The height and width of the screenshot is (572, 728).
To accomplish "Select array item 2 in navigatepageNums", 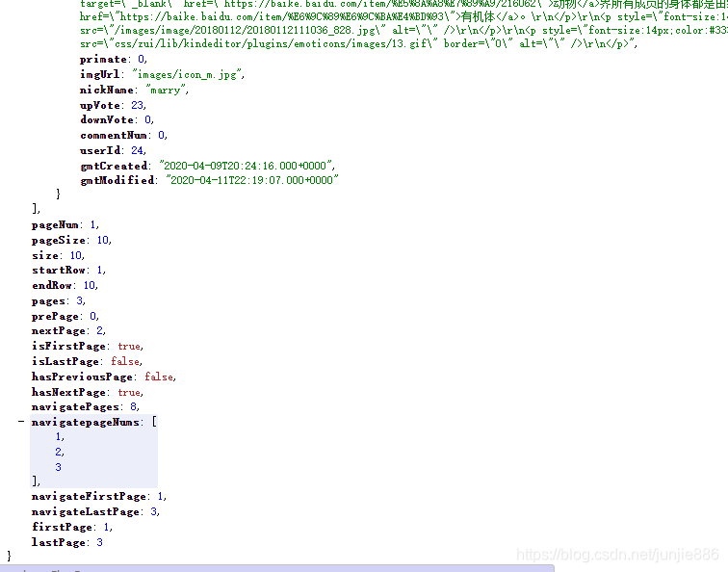I will (x=58, y=452).
